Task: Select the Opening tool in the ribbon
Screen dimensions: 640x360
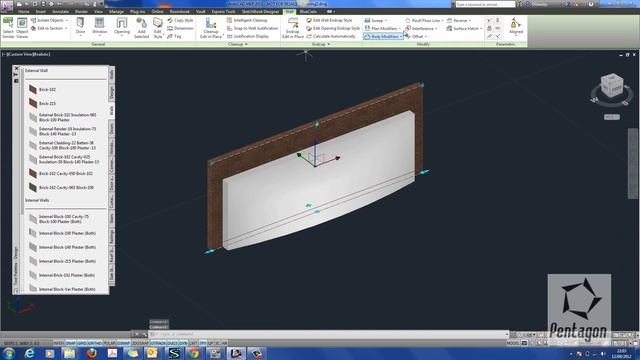Action: [x=122, y=26]
